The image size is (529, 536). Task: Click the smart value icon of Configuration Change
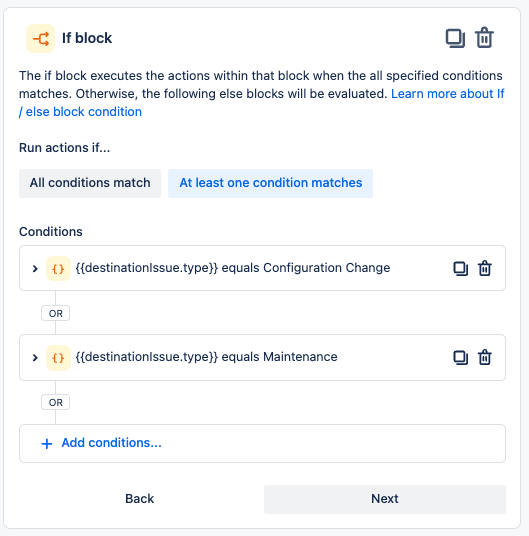tap(58, 268)
